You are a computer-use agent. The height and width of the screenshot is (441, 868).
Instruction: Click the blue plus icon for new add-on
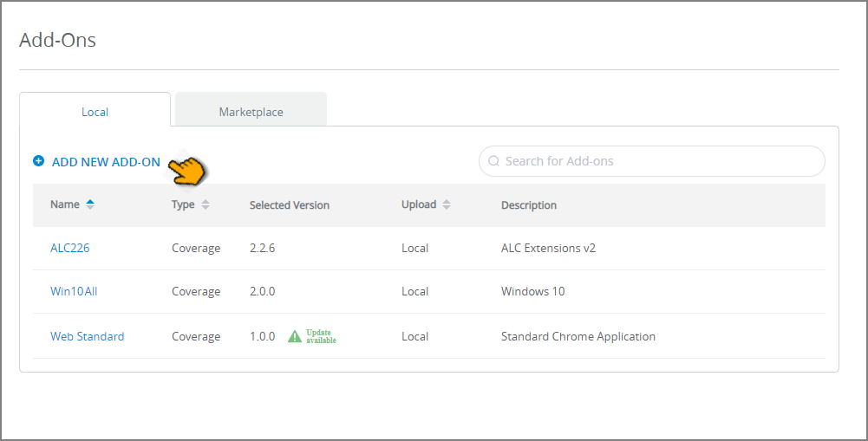38,161
